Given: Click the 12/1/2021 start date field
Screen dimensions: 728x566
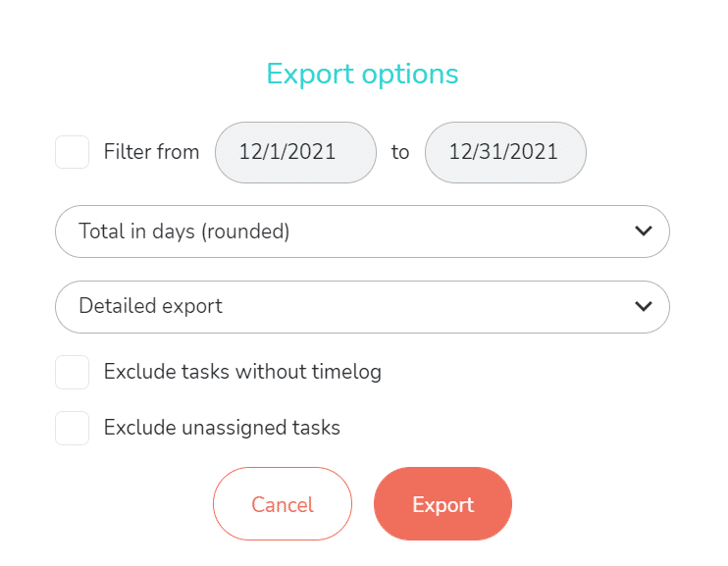Looking at the screenshot, I should [295, 152].
